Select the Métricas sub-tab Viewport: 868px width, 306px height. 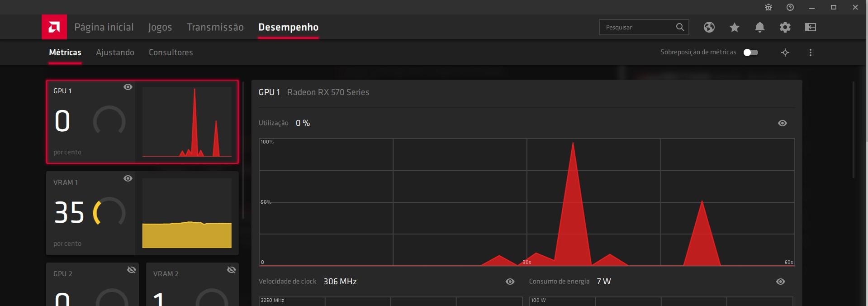click(x=65, y=53)
